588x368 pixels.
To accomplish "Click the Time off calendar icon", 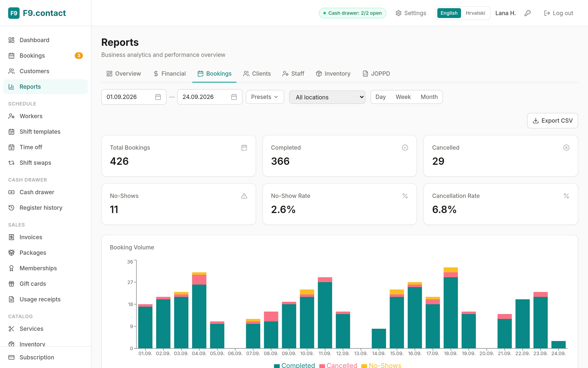I will pyautogui.click(x=11, y=147).
